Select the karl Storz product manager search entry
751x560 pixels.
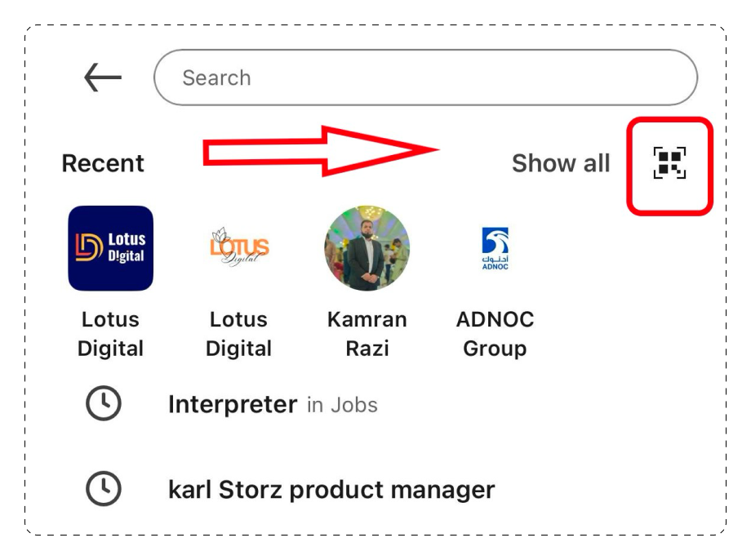click(331, 488)
